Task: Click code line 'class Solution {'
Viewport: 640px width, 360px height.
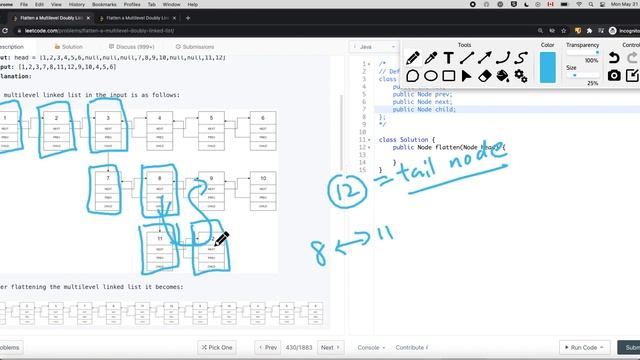Action: point(407,140)
